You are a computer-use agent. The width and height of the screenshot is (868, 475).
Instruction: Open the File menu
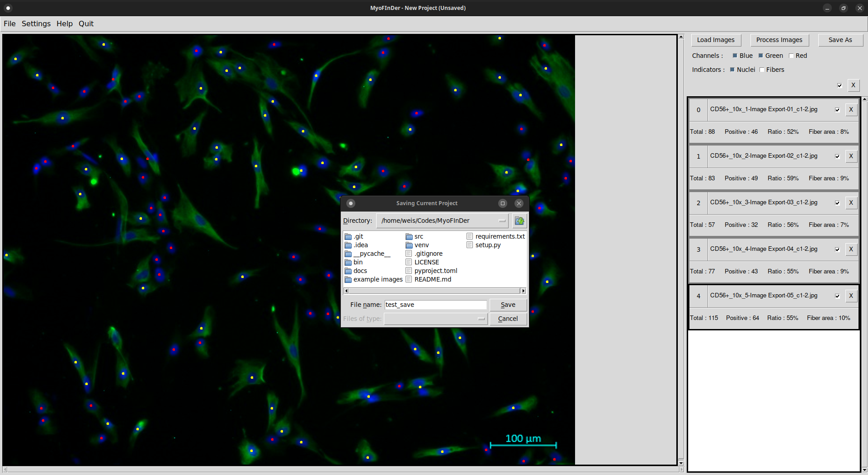click(9, 24)
